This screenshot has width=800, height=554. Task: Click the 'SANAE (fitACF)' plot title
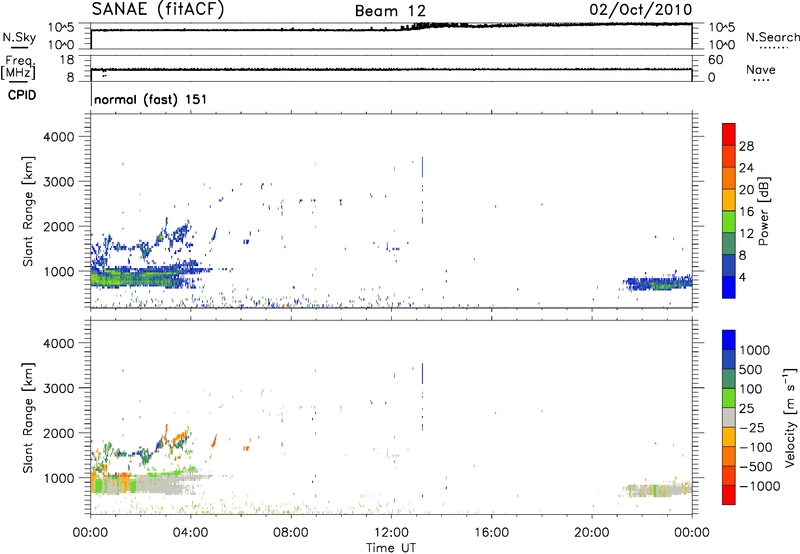click(158, 9)
